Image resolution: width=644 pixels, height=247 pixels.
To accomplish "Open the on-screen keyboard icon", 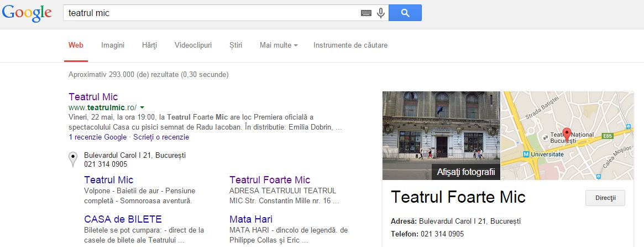I will [366, 13].
